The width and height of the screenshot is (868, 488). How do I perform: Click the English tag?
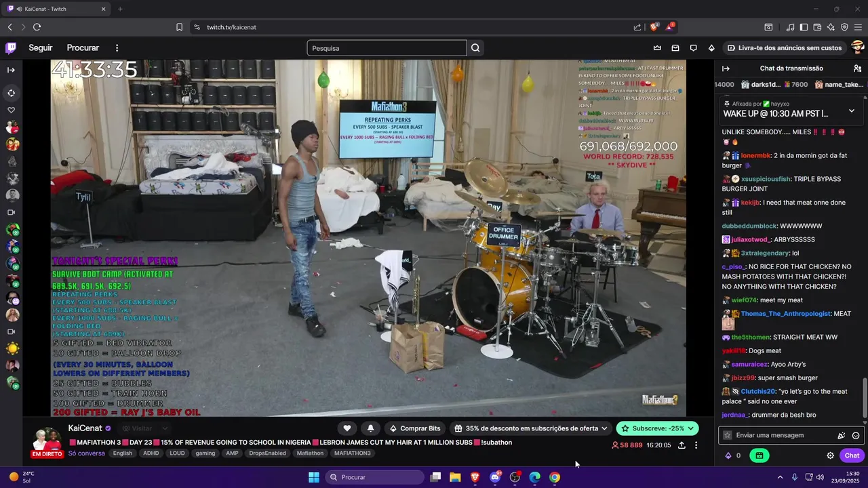click(x=123, y=453)
